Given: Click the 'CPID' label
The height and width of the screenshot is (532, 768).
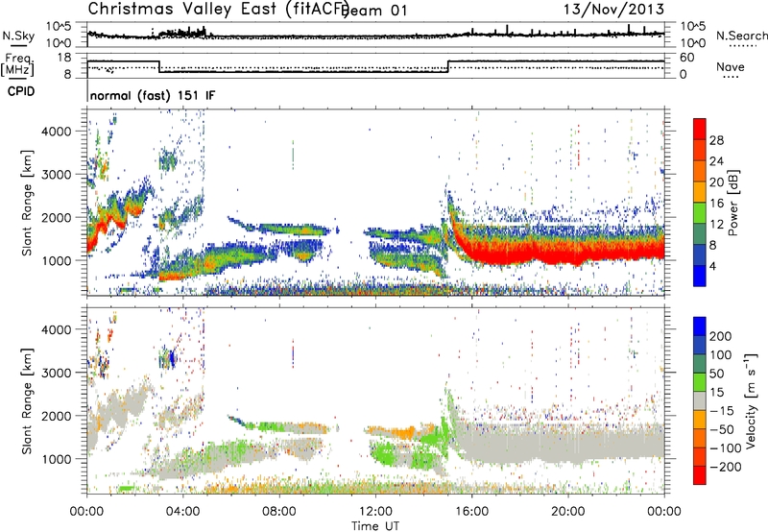Looking at the screenshot, I should pyautogui.click(x=21, y=91).
